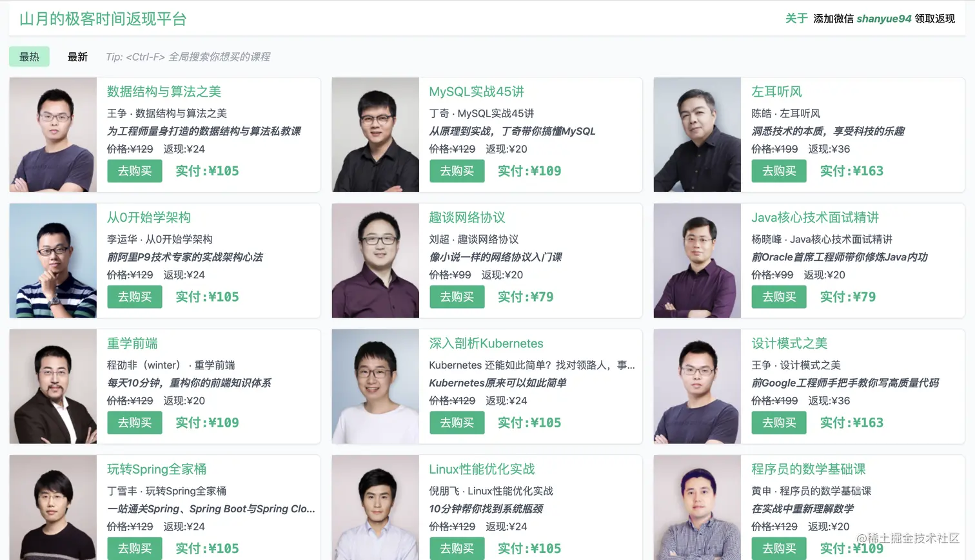Open the 关于 link in header
The height and width of the screenshot is (560, 975).
[x=796, y=19]
